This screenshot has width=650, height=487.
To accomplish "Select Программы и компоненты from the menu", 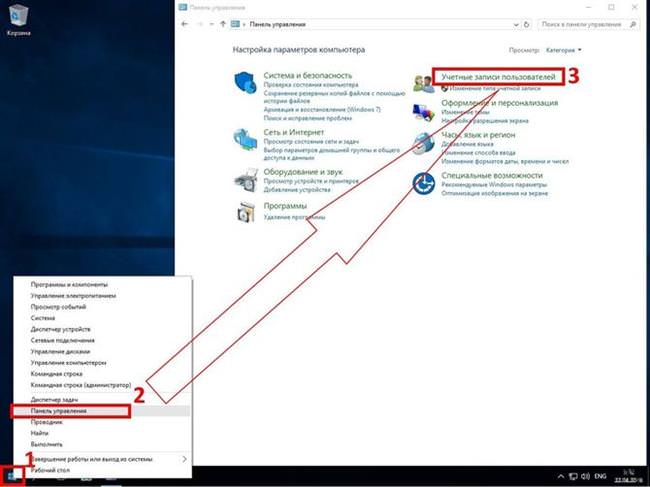I will pos(69,285).
